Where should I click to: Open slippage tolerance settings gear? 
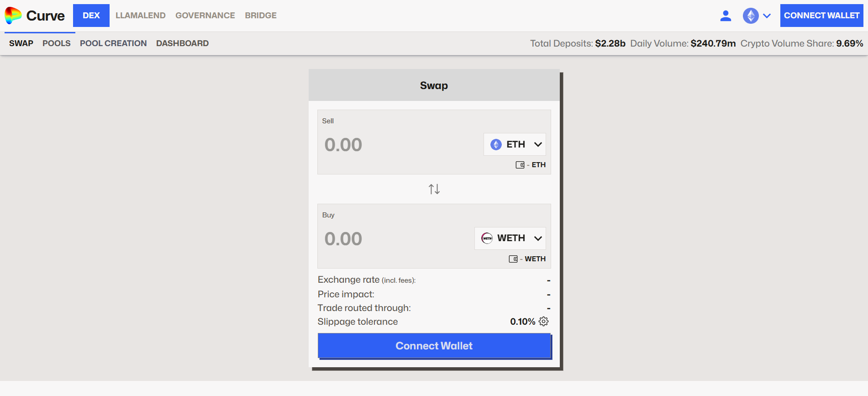(x=543, y=322)
